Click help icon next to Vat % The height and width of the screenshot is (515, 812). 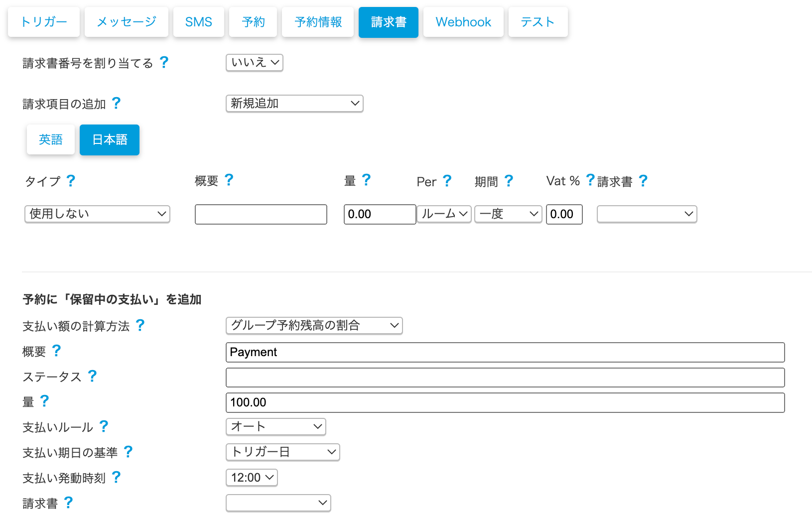(590, 180)
